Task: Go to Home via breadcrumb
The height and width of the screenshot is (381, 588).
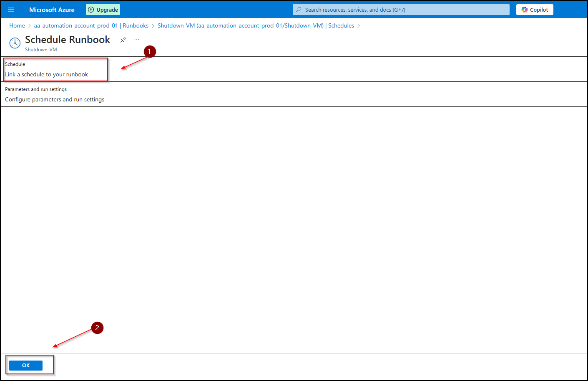Action: tap(17, 25)
